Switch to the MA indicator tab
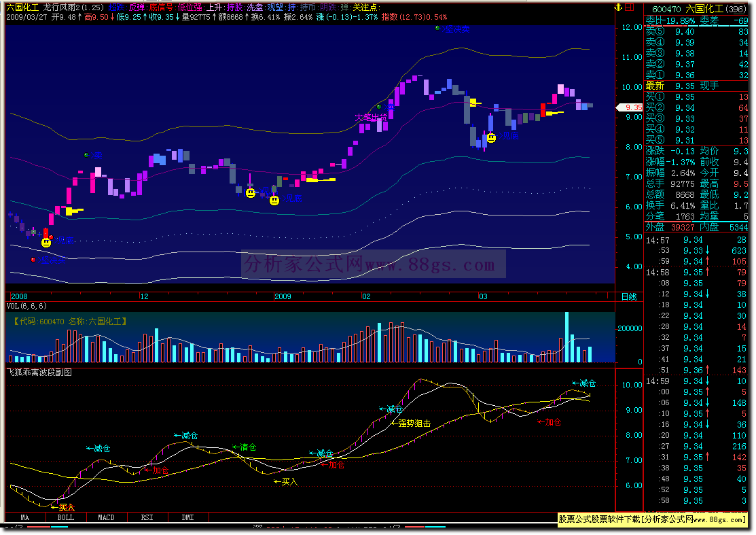The image size is (756, 535). 25,517
